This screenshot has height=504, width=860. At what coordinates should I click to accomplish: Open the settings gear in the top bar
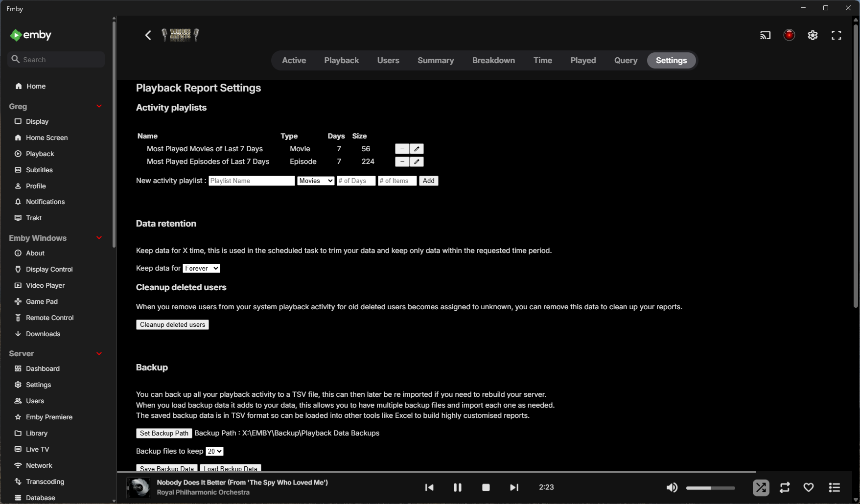click(x=813, y=35)
